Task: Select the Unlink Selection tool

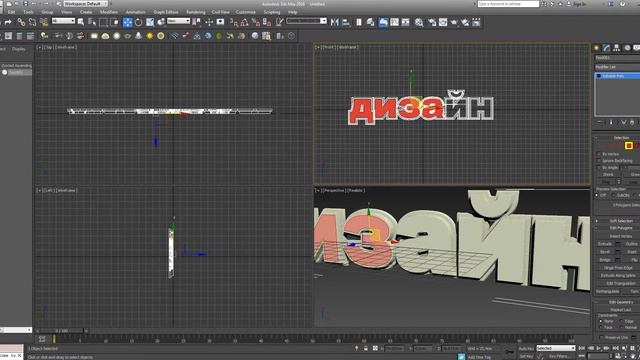Action: 32,22
